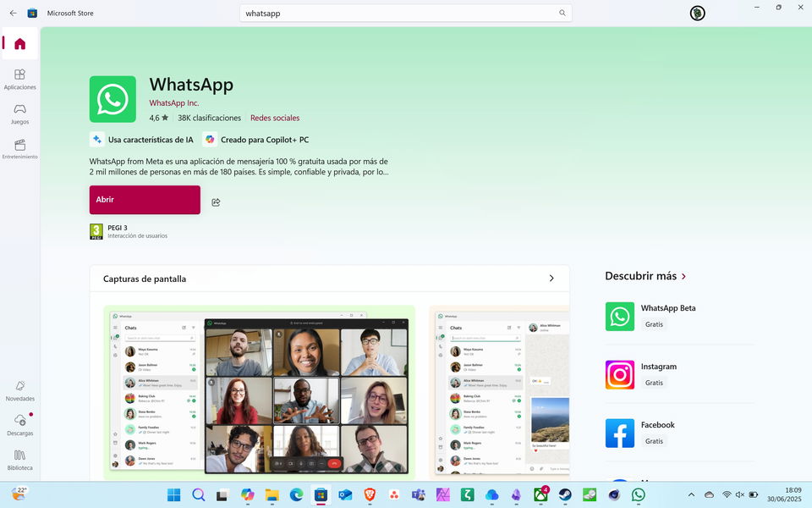Open weather widget showing 22°
The image size is (812, 508).
click(19, 494)
